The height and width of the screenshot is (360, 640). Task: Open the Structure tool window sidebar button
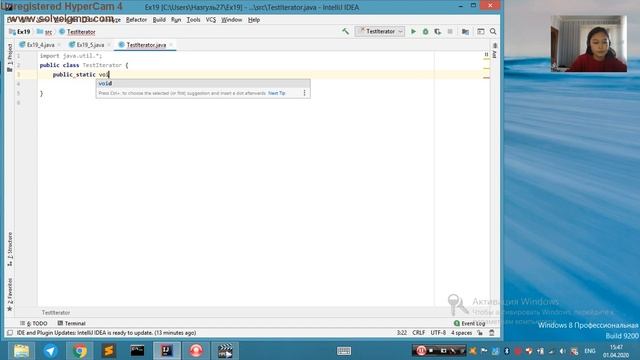click(x=10, y=249)
